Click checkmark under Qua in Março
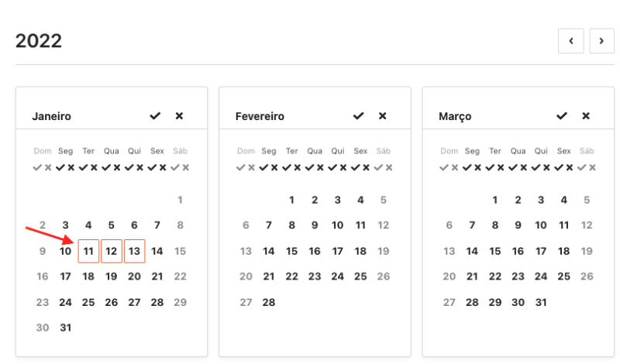Image resolution: width=620 pixels, height=364 pixels. click(x=513, y=167)
